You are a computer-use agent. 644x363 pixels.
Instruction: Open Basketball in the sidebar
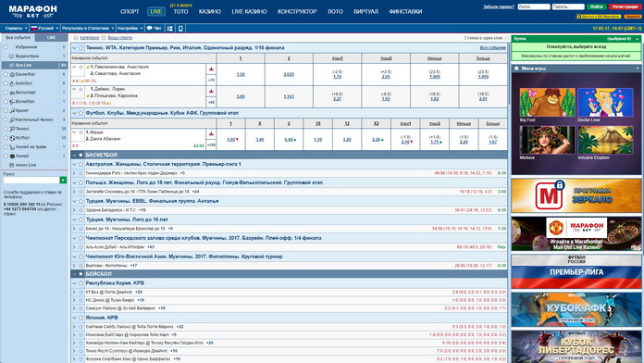point(34,74)
